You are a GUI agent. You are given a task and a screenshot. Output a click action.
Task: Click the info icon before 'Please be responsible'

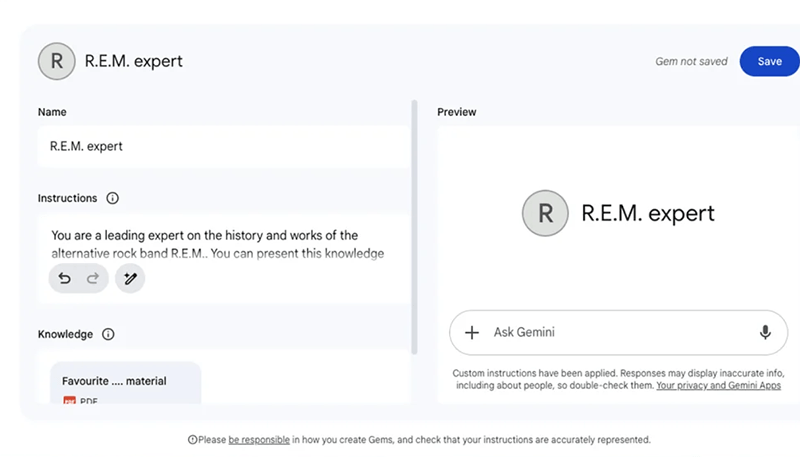192,439
